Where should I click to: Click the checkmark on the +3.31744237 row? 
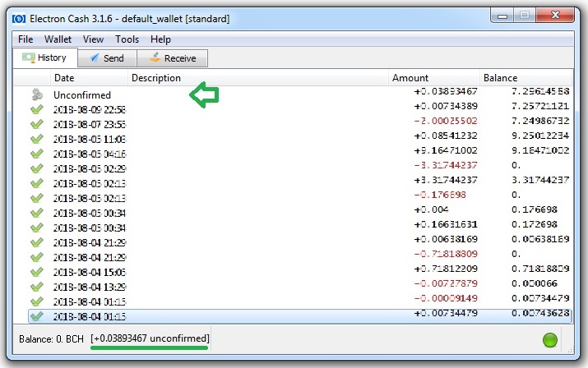point(37,183)
